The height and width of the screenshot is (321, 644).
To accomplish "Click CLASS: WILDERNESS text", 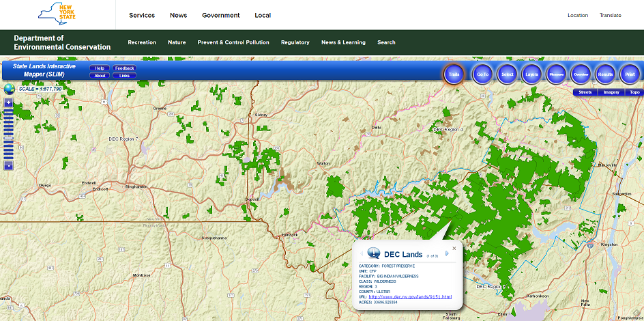I will coord(377,281).
